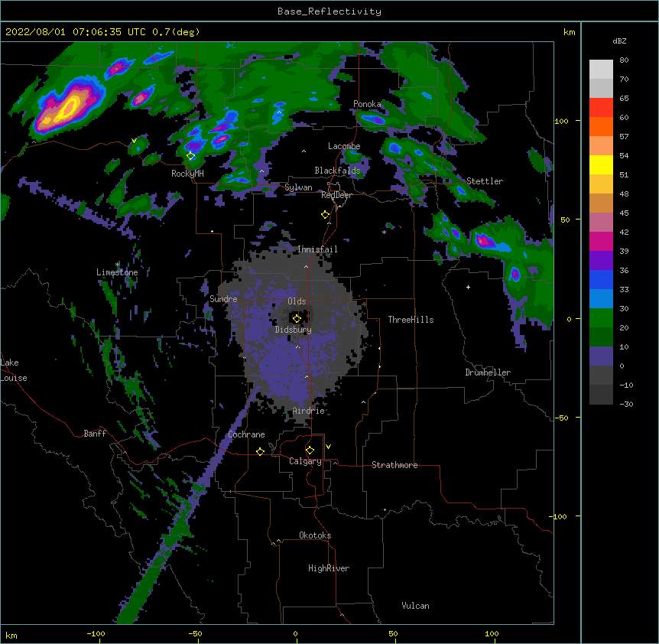Click the km unit label at top right
The image size is (659, 644).
(x=569, y=32)
